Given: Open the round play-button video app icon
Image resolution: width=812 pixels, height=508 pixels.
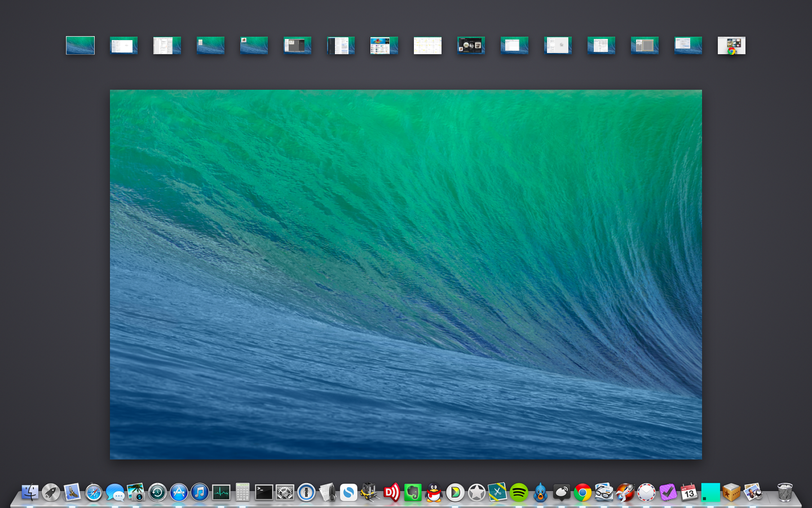Looking at the screenshot, I should (x=455, y=492).
